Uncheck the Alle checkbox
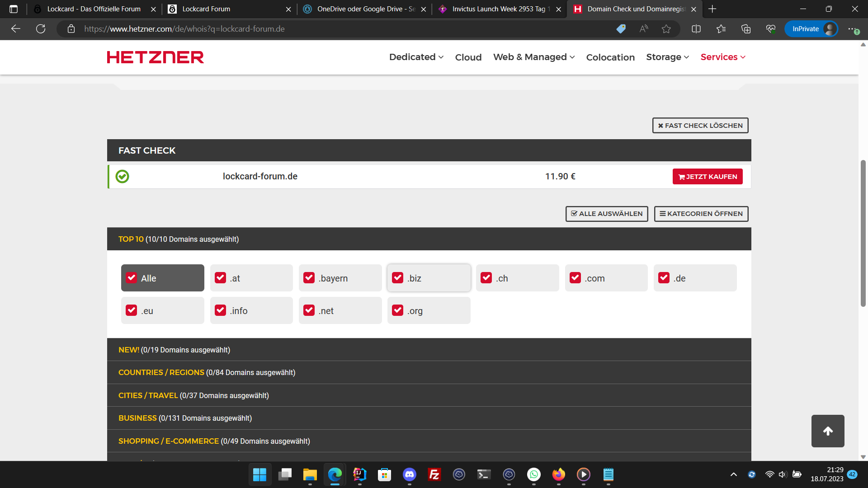This screenshot has height=488, width=868. pyautogui.click(x=132, y=278)
